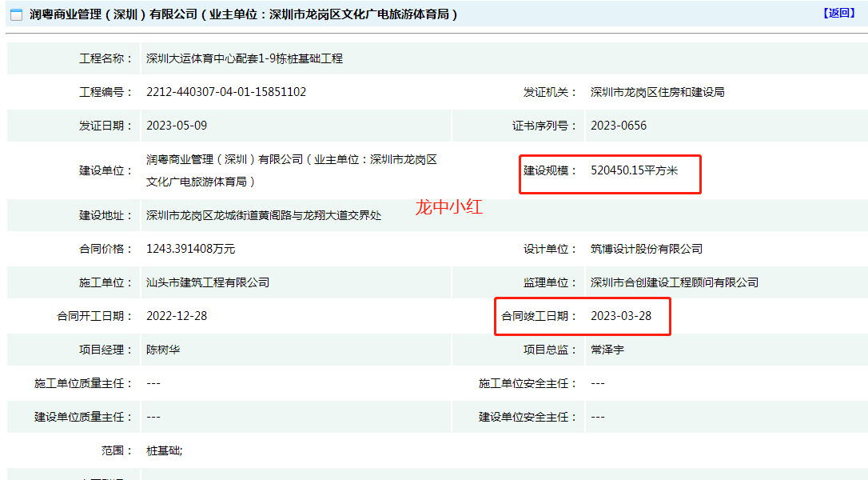The image size is (868, 480).
Task: Click the 【返回】 return link
Action: tap(838, 13)
